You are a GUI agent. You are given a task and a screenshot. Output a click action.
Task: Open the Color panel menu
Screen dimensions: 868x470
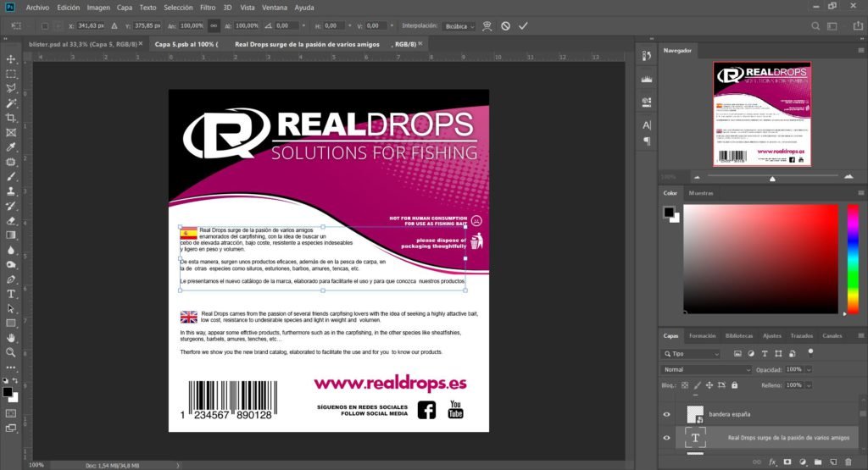point(861,193)
